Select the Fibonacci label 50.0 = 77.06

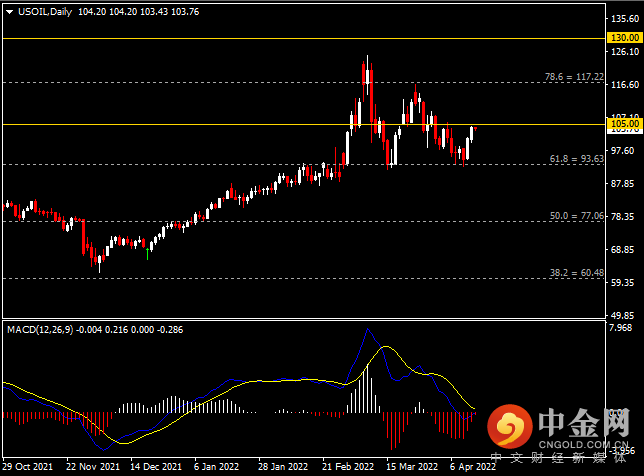click(577, 216)
